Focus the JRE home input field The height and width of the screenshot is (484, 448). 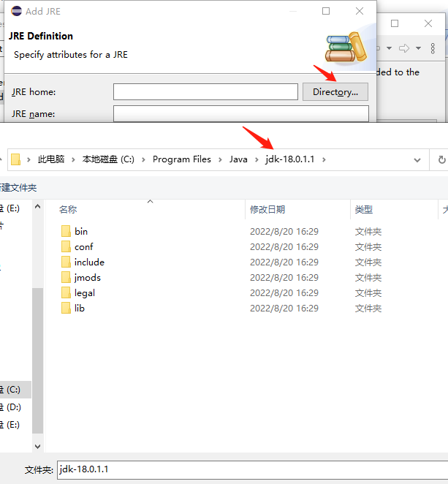point(205,91)
